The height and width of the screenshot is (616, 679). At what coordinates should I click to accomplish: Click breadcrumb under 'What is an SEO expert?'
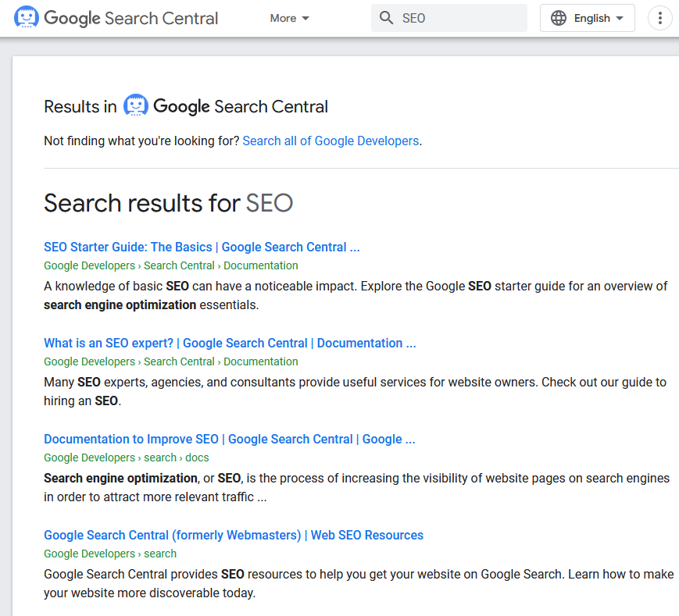click(x=171, y=361)
